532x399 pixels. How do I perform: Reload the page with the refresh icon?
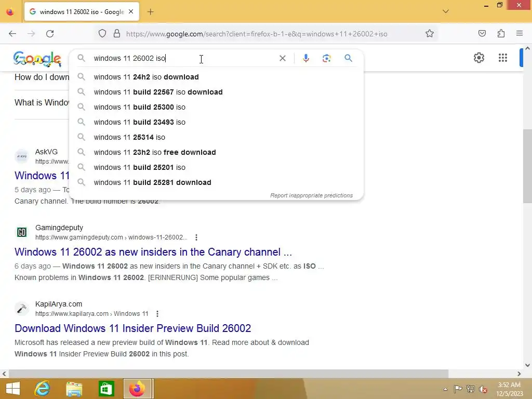(50, 34)
